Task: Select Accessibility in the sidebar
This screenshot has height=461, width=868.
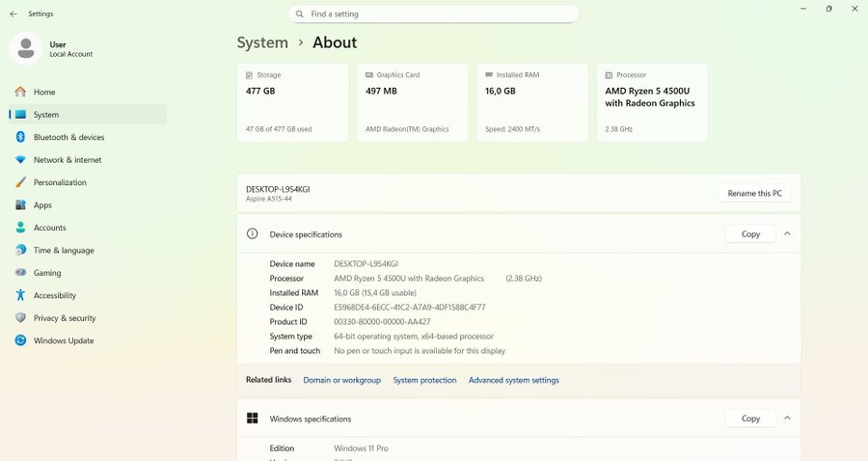Action: click(54, 296)
